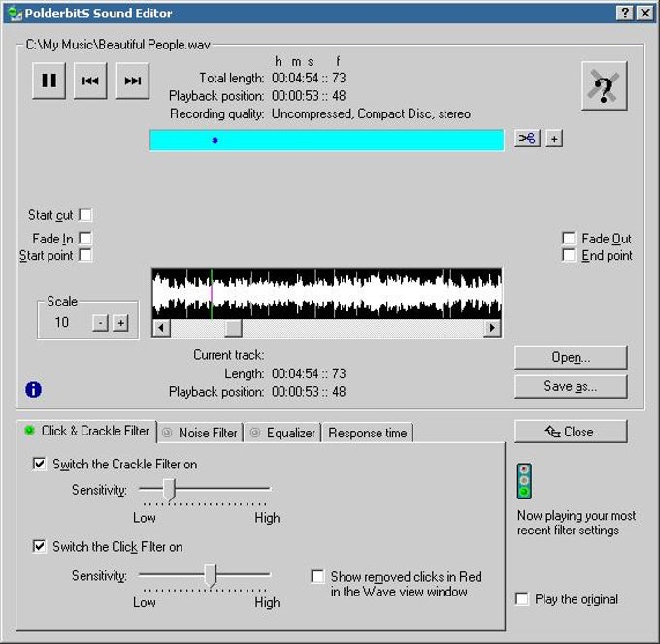The width and height of the screenshot is (660, 644).
Task: Click the waveform scrollbar right arrow
Action: point(492,328)
